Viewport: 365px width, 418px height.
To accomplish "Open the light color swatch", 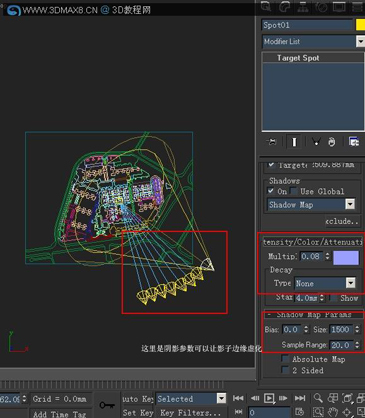I will (346, 258).
